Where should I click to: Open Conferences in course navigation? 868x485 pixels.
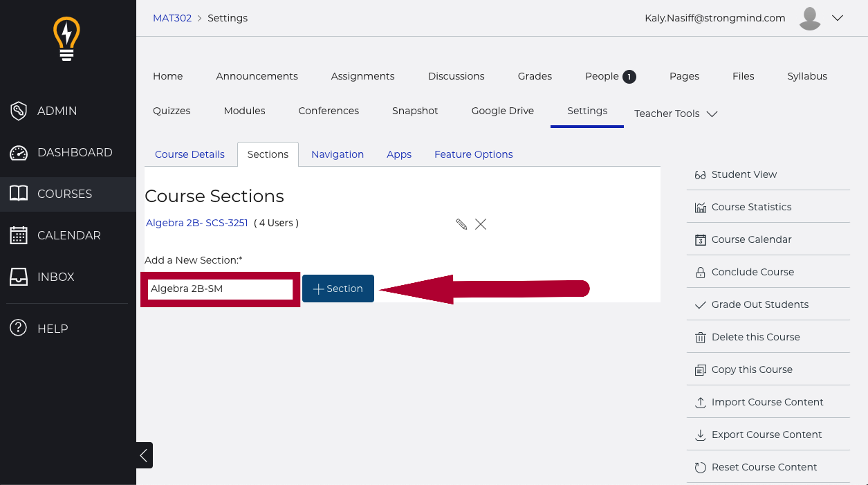pyautogui.click(x=329, y=111)
